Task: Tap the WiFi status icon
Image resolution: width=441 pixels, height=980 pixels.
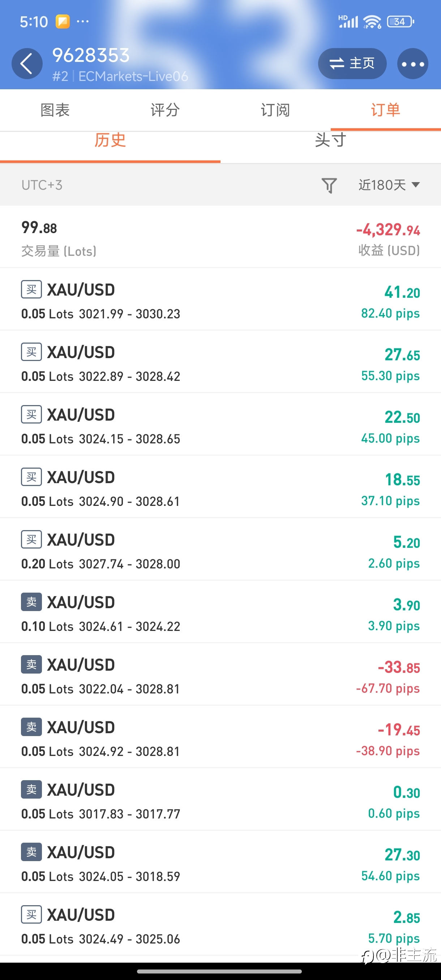Action: (x=372, y=22)
